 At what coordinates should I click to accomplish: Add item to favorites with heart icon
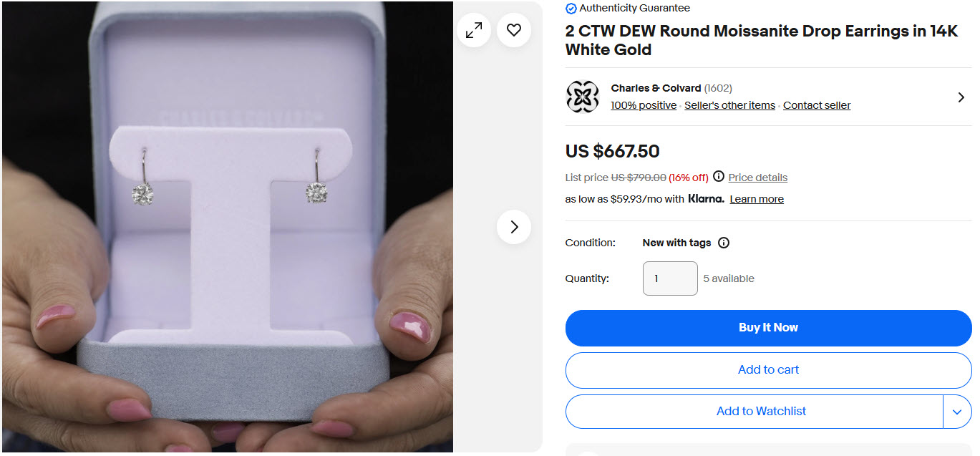514,30
